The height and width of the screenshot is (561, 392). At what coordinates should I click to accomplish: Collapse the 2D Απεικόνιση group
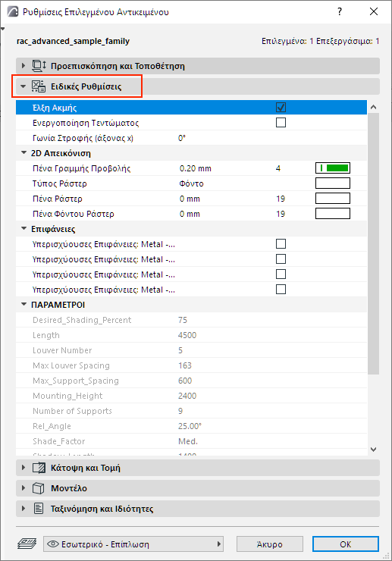click(24, 153)
